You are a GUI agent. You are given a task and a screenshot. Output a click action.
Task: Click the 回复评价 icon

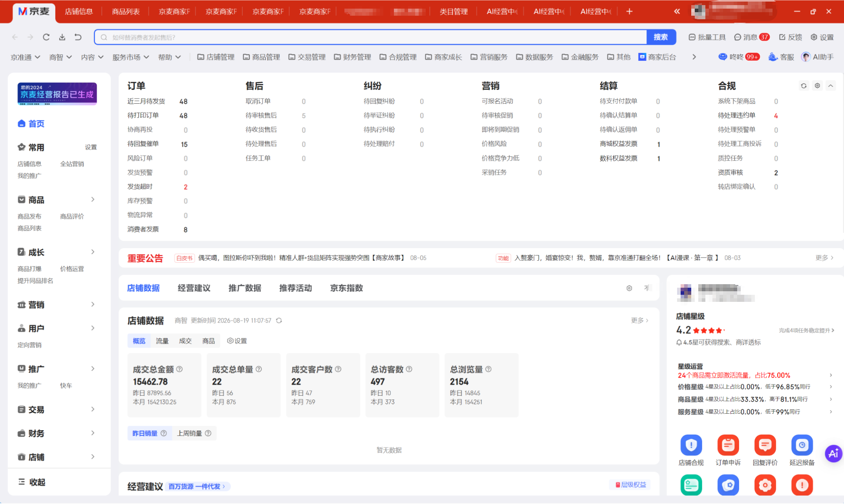pos(765,445)
